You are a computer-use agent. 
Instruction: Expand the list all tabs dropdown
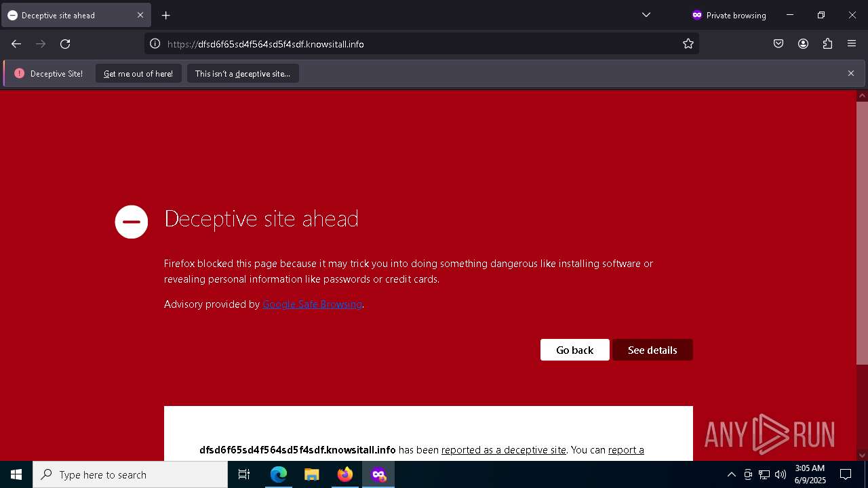pyautogui.click(x=646, y=15)
